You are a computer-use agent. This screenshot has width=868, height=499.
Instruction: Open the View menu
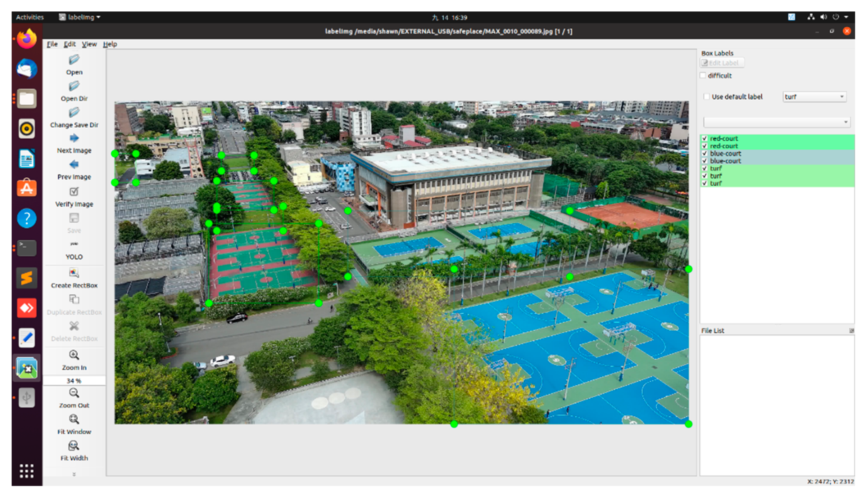coord(89,44)
